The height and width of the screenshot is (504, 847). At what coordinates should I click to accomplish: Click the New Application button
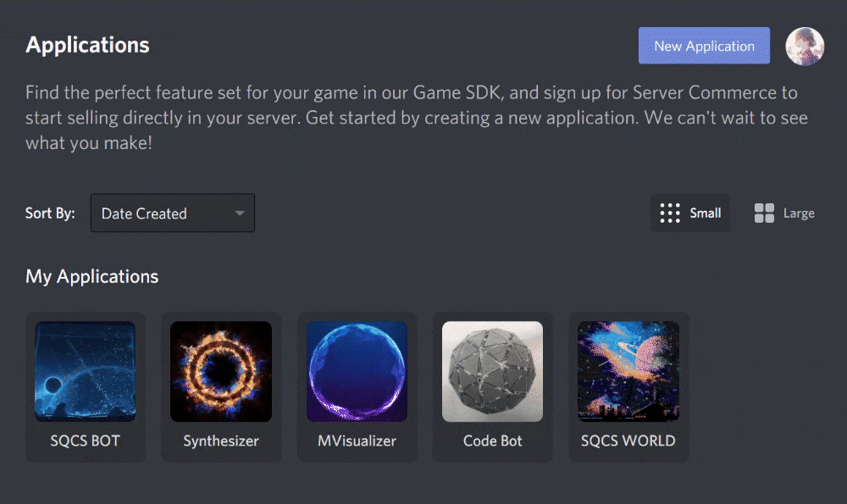click(x=704, y=46)
